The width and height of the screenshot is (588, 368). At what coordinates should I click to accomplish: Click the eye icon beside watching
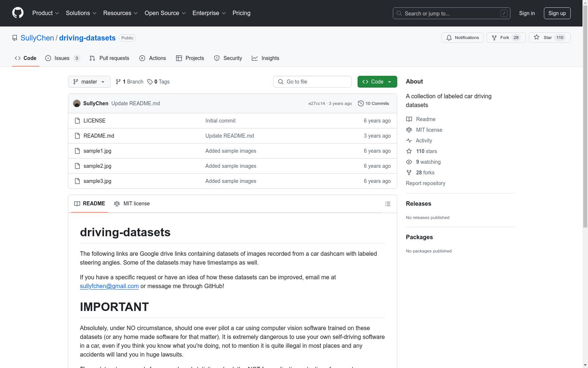tap(409, 162)
